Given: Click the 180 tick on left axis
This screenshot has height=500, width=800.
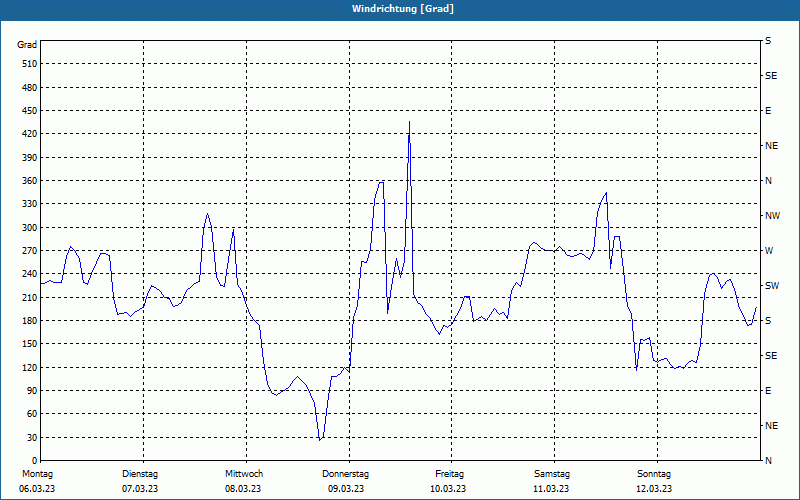Looking at the screenshot, I should [x=30, y=321].
